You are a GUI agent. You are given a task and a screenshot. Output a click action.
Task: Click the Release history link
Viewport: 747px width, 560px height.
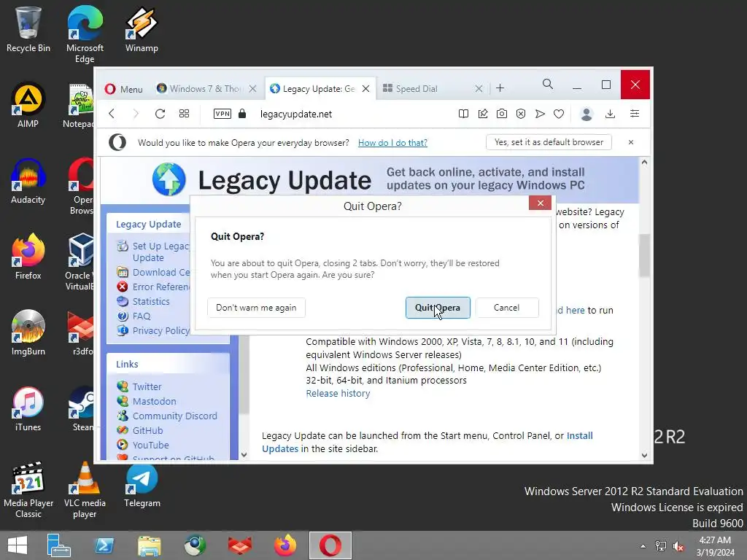point(338,393)
